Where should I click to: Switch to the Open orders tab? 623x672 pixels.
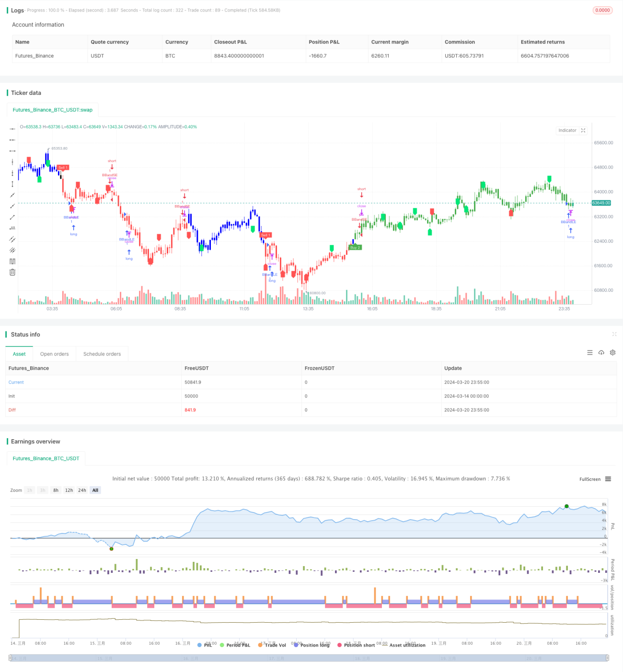click(x=54, y=354)
